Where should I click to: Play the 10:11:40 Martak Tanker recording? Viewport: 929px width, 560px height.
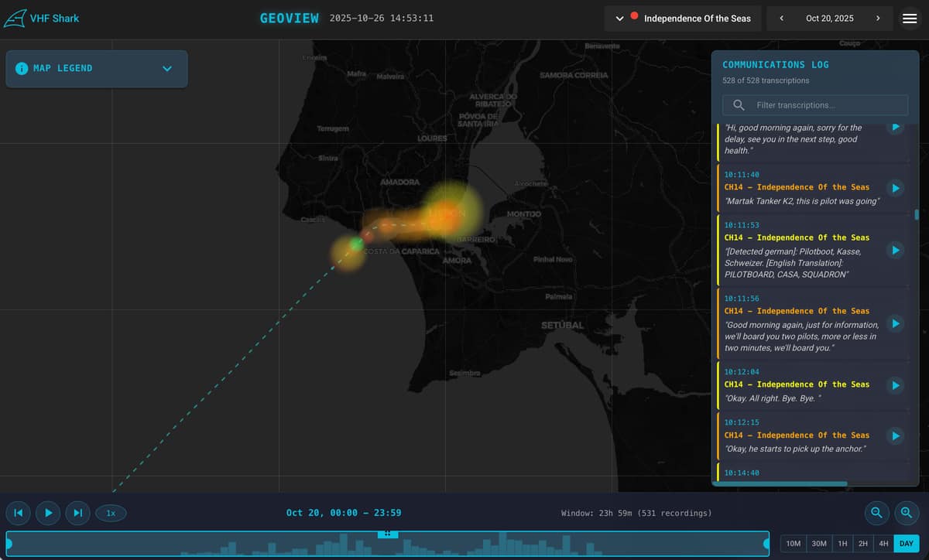coord(895,187)
